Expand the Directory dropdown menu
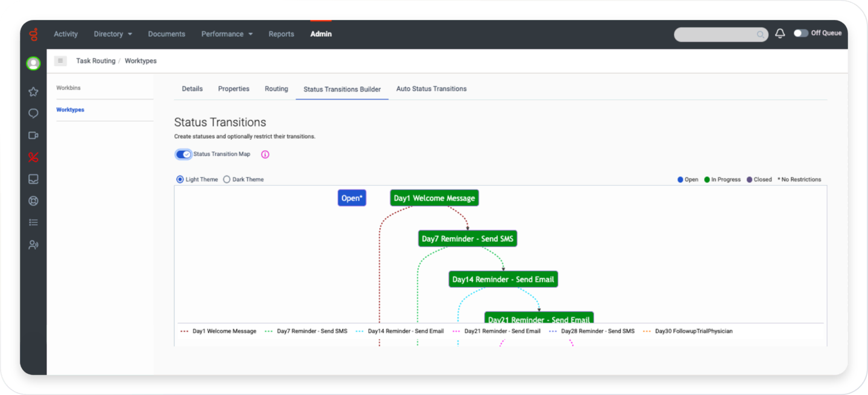Viewport: 868px width, 395px height. [x=113, y=34]
